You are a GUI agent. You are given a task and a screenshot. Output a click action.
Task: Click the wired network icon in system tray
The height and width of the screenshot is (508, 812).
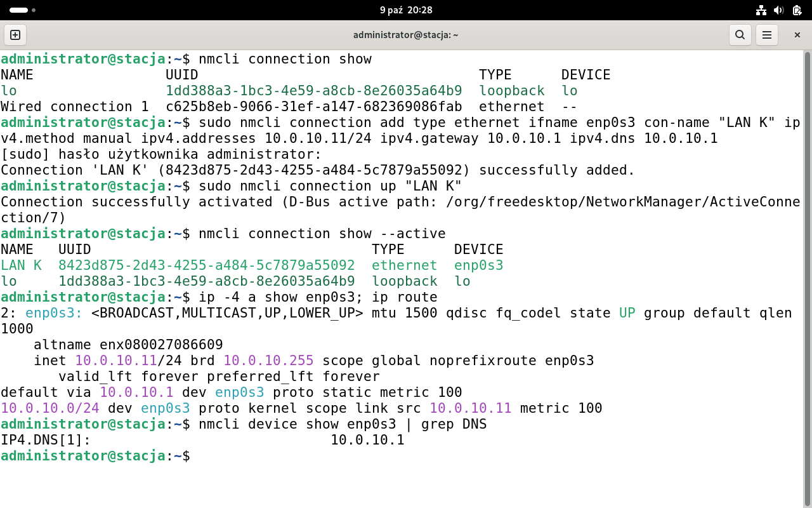pyautogui.click(x=762, y=10)
